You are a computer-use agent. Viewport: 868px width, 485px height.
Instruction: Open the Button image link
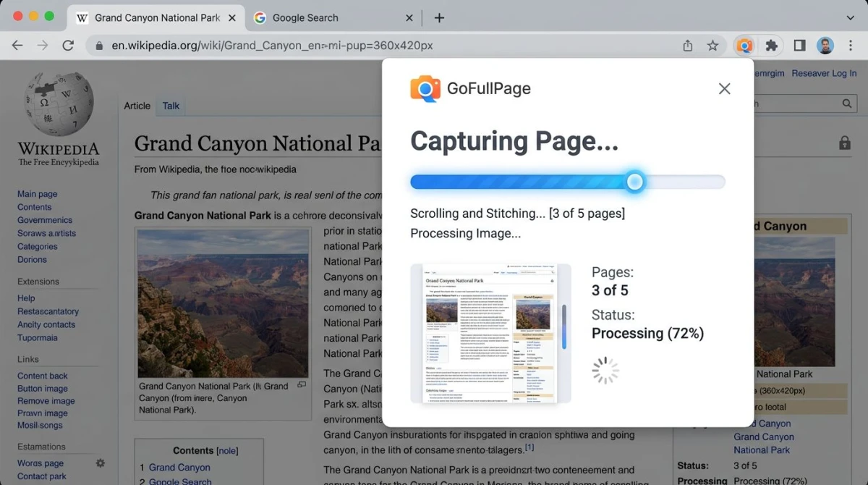(43, 389)
